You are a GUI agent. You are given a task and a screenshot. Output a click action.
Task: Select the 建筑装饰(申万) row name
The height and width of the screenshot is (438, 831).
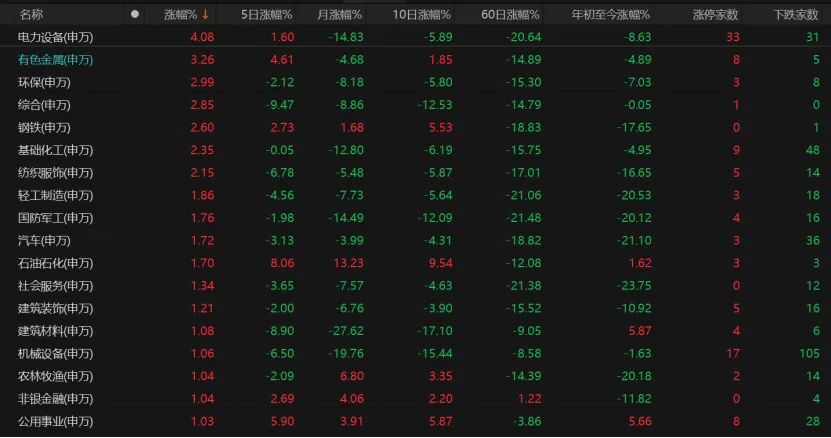pyautogui.click(x=55, y=308)
